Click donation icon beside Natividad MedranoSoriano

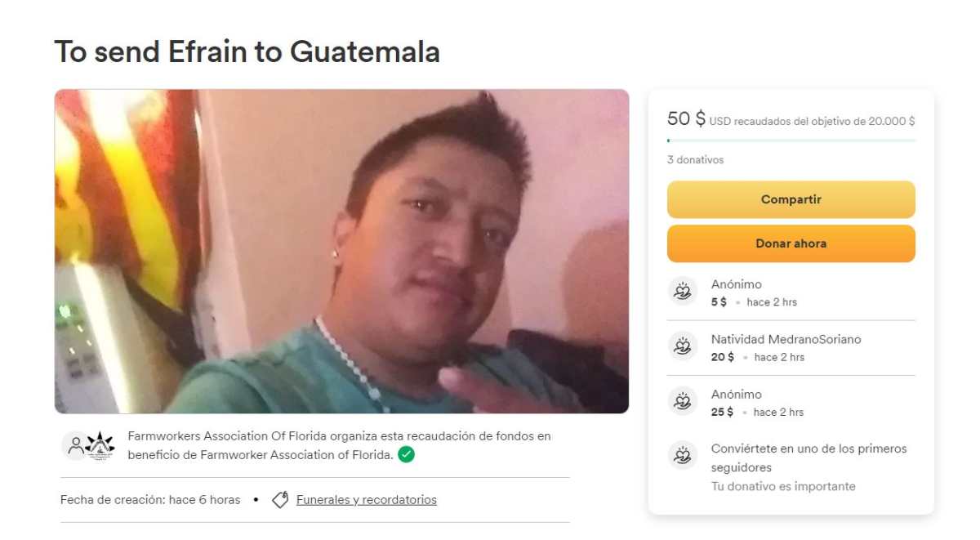point(682,346)
